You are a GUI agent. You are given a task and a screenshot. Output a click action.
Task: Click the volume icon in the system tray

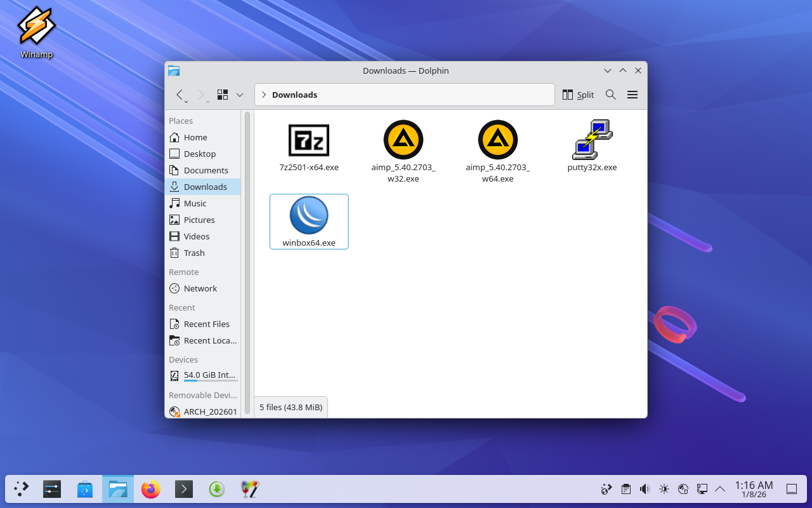pyautogui.click(x=645, y=489)
